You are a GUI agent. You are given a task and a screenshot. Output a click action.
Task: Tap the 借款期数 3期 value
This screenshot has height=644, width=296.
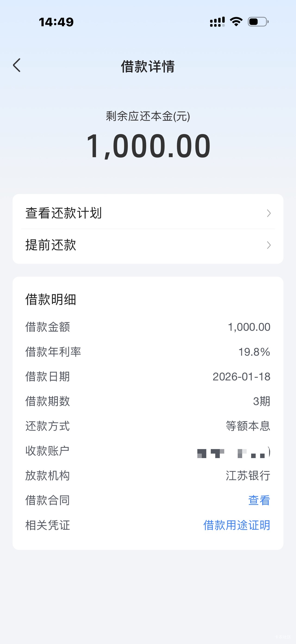pyautogui.click(x=262, y=401)
